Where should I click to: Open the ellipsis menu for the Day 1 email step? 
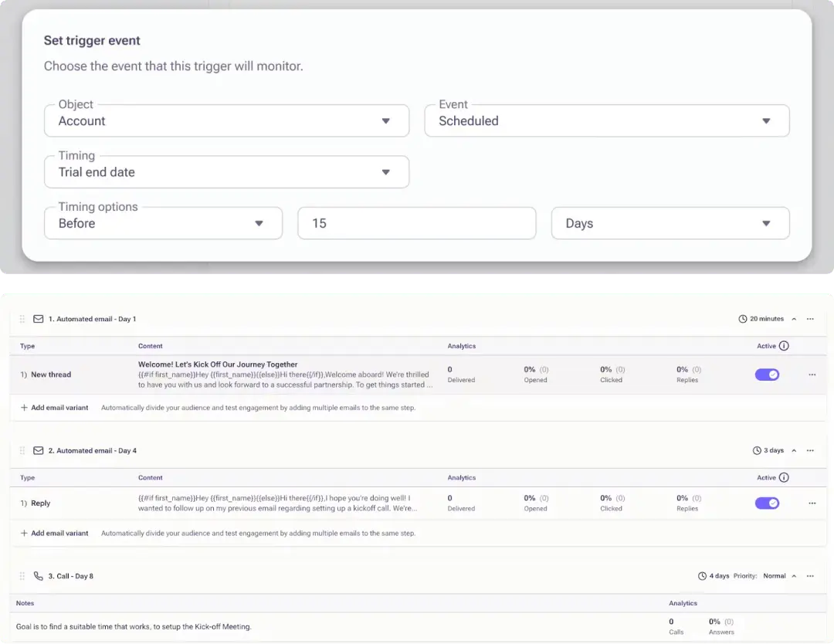click(810, 318)
